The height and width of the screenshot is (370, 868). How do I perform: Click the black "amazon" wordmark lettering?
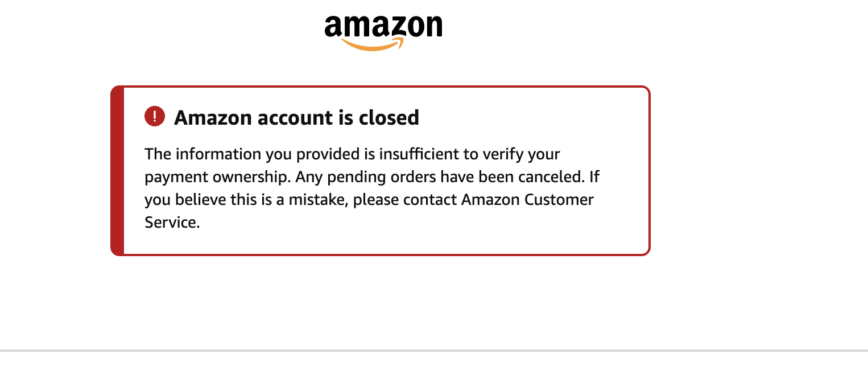pos(383,27)
